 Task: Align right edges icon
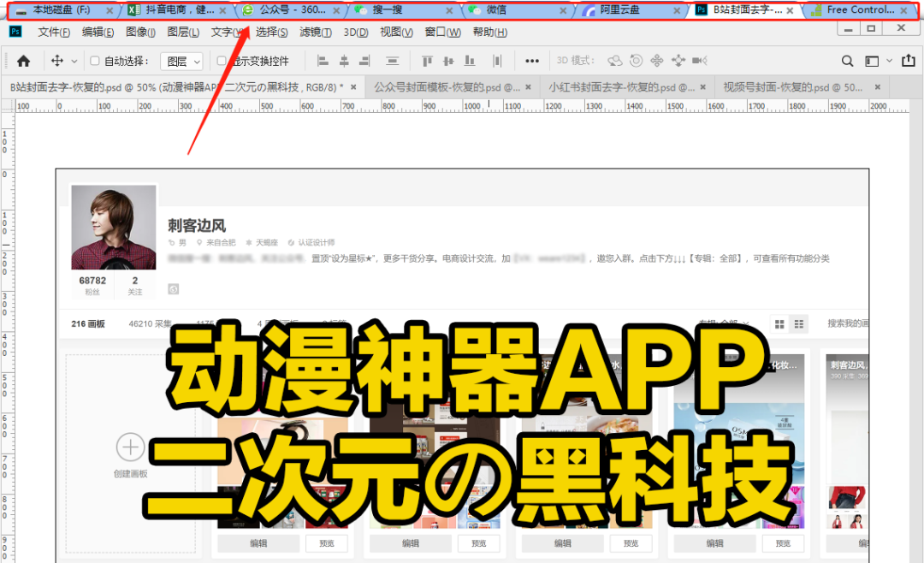364,61
